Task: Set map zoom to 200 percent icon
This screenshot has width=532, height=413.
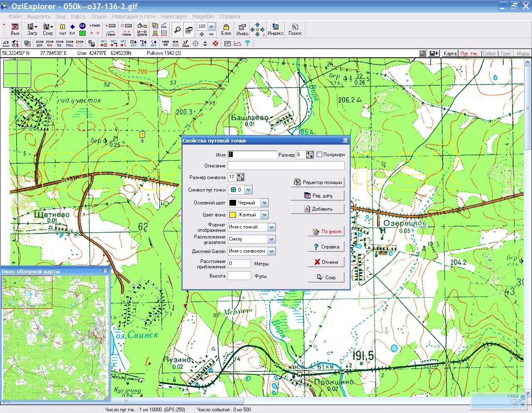Action: (39, 43)
